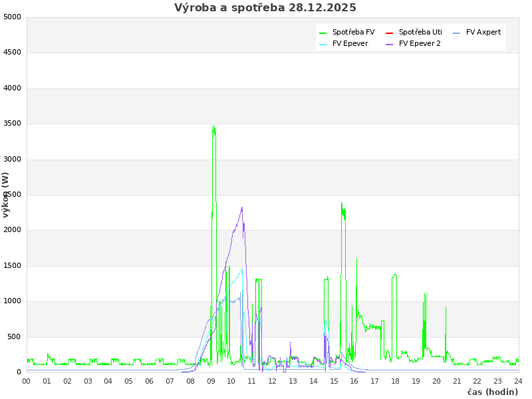This screenshot has width=532, height=399.
Task: Click the red Spotřeba Uti legend swatch
Action: click(390, 33)
